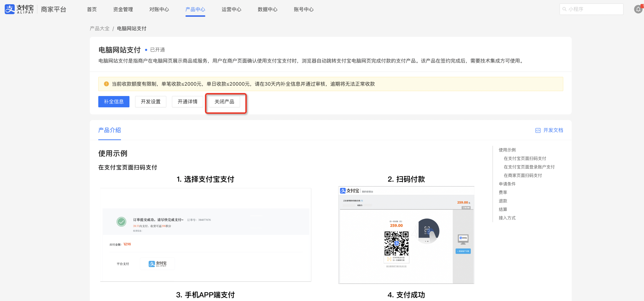The height and width of the screenshot is (301, 644).
Task: Select the 产品中心 navigation tab
Action: click(x=195, y=9)
